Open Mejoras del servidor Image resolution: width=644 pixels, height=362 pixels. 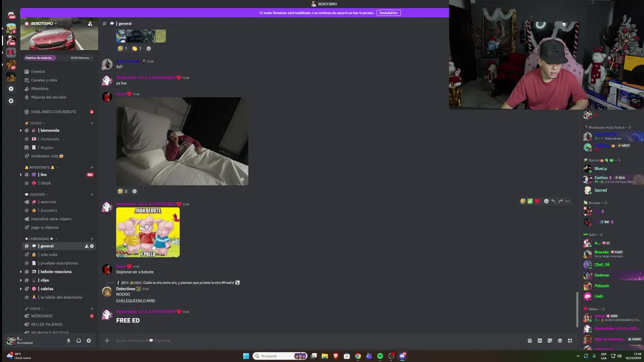(59, 98)
